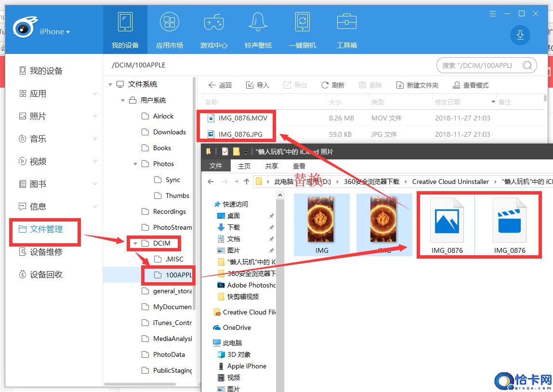Viewport: 553px width, 392px height.
Task: Collapse the Photos folder in tree
Action: pyautogui.click(x=135, y=164)
